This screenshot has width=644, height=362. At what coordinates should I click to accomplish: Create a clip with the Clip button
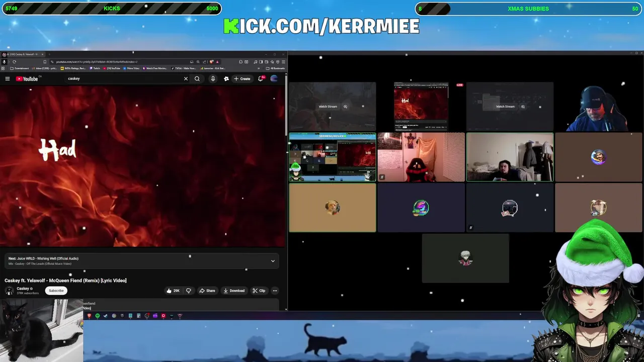[x=259, y=291]
